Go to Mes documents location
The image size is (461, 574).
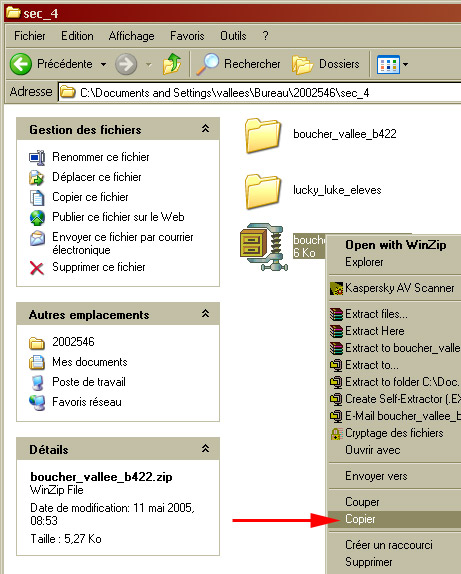coord(90,362)
